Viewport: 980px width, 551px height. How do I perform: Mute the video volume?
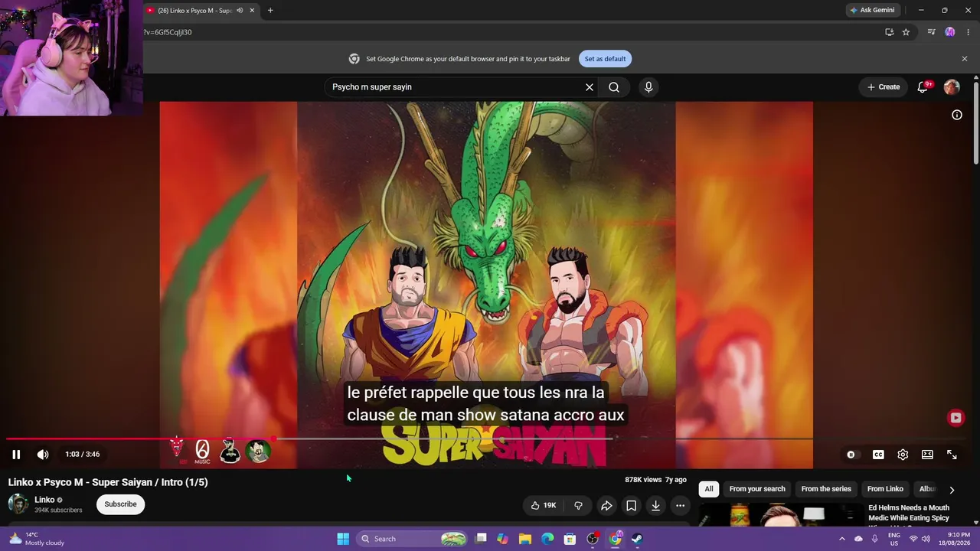coord(43,455)
